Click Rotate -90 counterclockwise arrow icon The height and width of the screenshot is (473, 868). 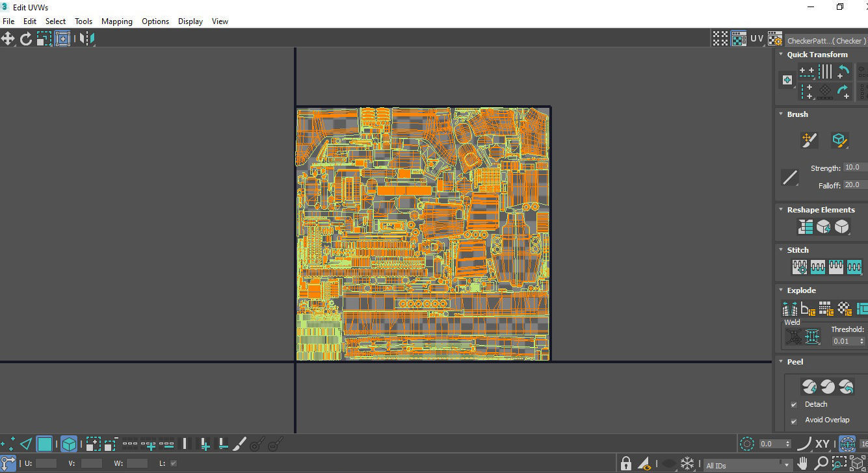tap(843, 71)
